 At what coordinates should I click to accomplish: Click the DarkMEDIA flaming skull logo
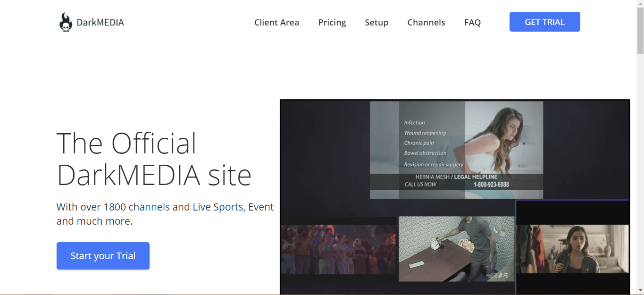coord(65,21)
